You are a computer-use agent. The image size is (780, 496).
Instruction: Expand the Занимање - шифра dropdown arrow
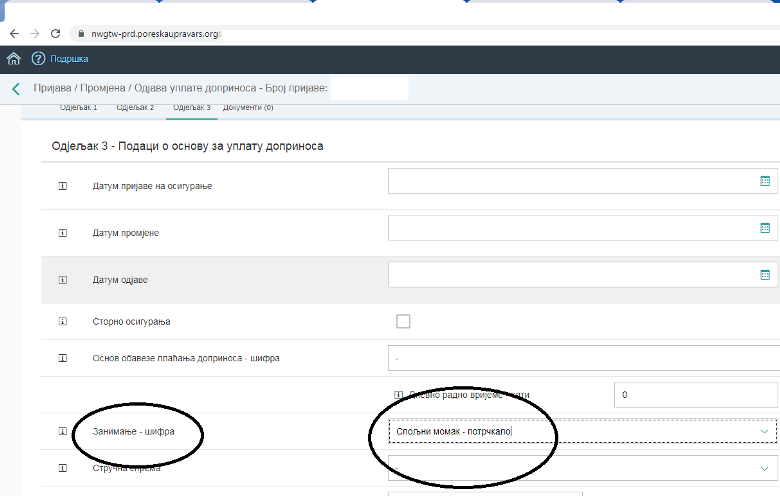[765, 431]
